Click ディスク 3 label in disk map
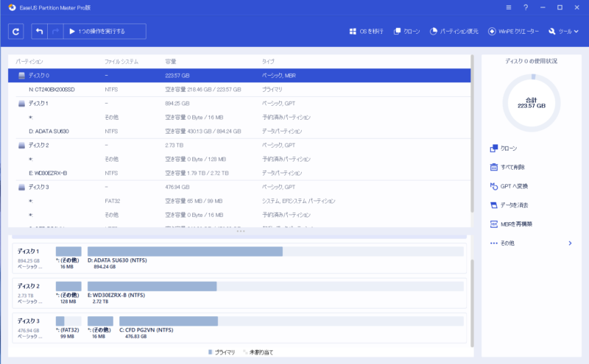The height and width of the screenshot is (364, 589). point(28,321)
